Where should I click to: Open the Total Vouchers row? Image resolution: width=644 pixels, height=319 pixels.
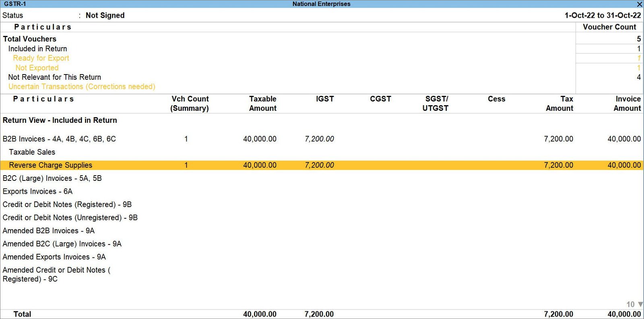point(30,39)
